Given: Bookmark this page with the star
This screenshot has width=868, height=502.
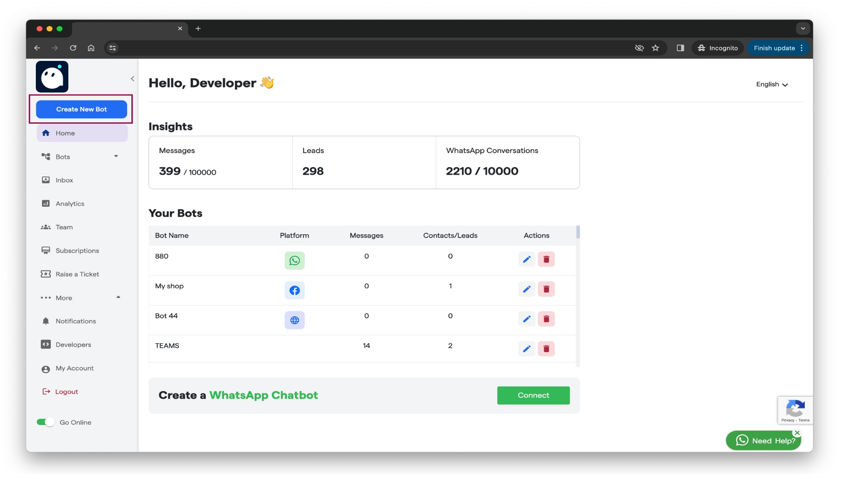Looking at the screenshot, I should click(655, 48).
